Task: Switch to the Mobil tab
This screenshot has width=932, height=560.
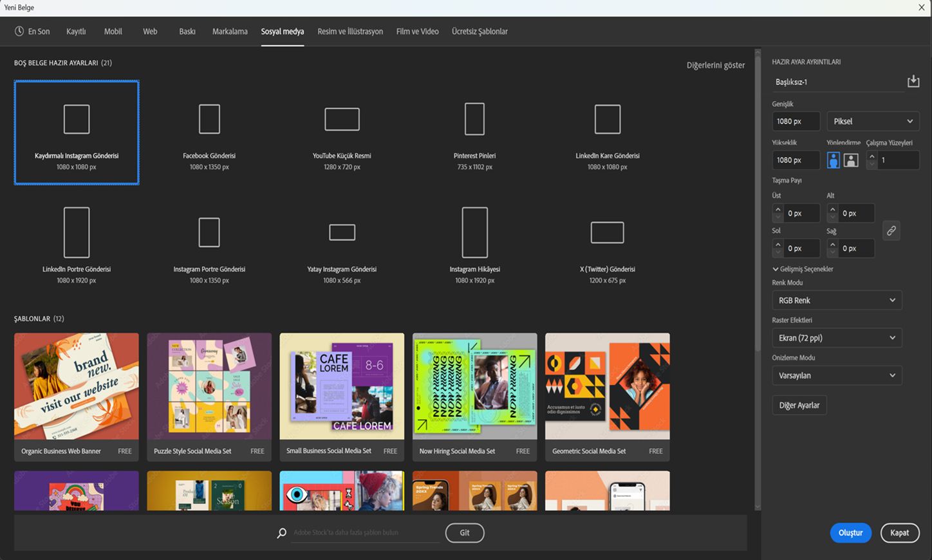Action: point(113,31)
